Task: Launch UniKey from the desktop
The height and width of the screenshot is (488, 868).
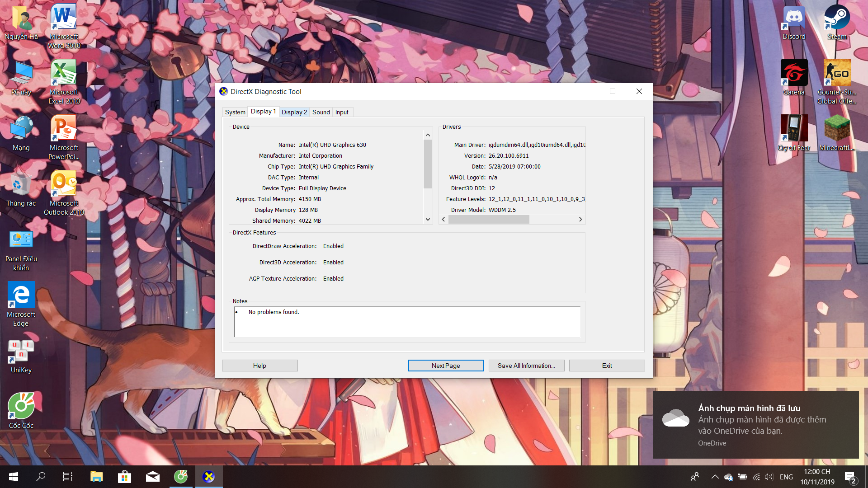Action: [x=21, y=356]
